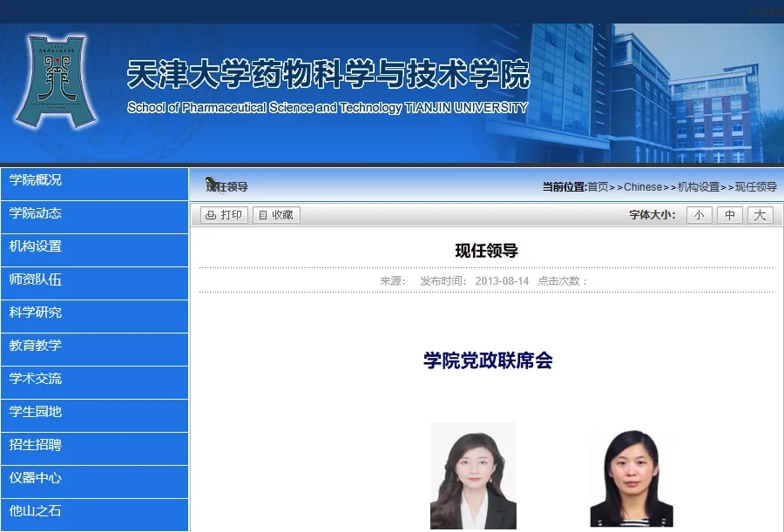The width and height of the screenshot is (784, 532).
Task: Open the 学院动态 sidebar menu item
Action: [94, 218]
